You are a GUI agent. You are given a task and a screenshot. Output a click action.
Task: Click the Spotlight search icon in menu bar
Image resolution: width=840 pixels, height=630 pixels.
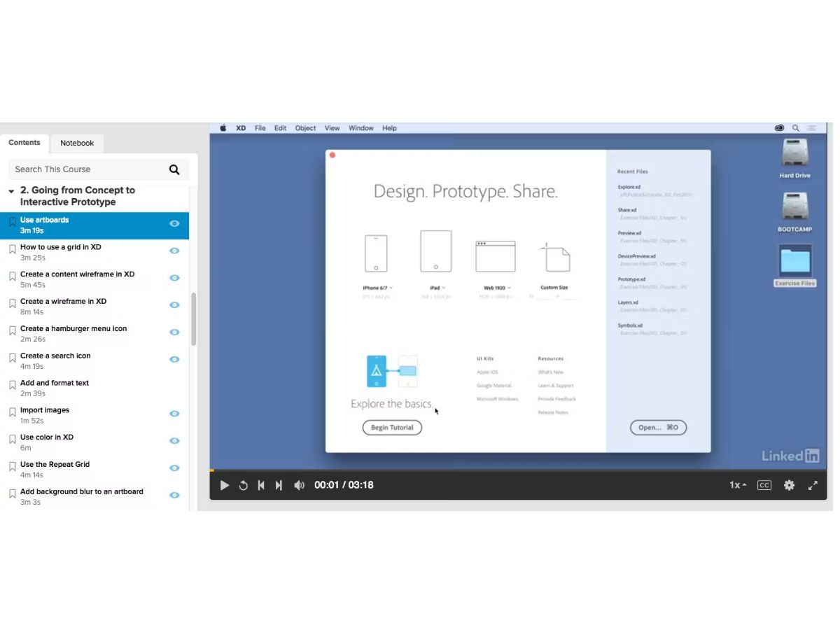point(796,128)
